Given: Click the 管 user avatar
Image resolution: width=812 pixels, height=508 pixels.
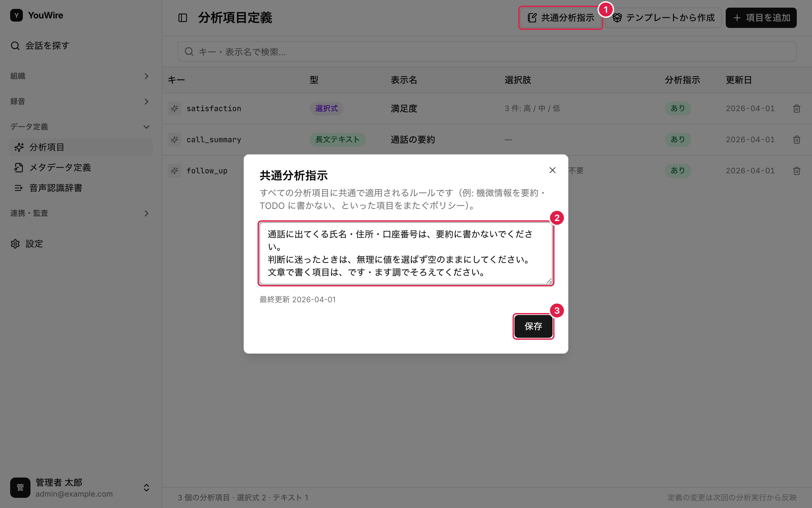Looking at the screenshot, I should coord(20,487).
